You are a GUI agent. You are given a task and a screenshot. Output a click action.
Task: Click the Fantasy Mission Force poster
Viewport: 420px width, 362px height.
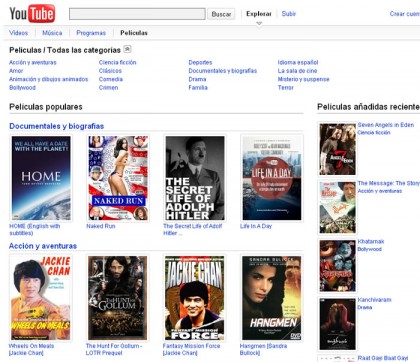(195, 298)
